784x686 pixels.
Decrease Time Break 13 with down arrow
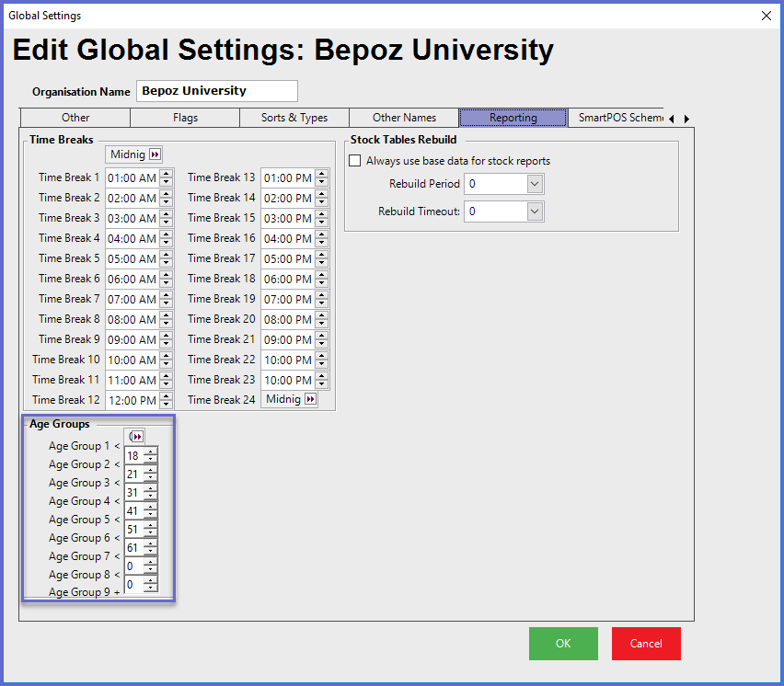322,182
